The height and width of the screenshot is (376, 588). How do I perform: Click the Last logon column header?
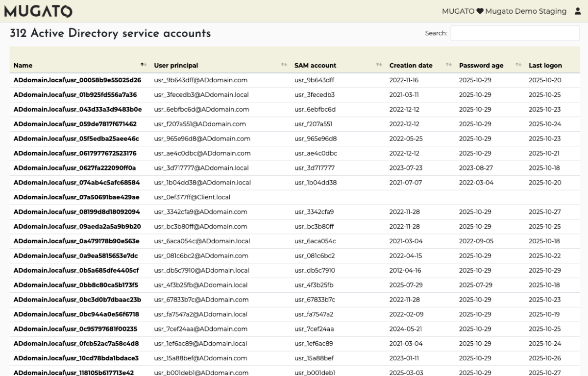click(545, 65)
